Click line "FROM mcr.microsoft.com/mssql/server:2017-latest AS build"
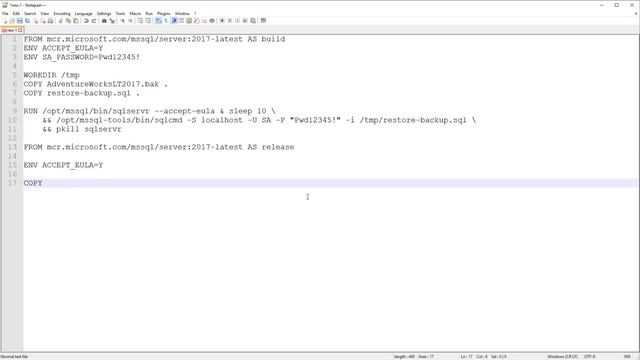 pos(154,39)
